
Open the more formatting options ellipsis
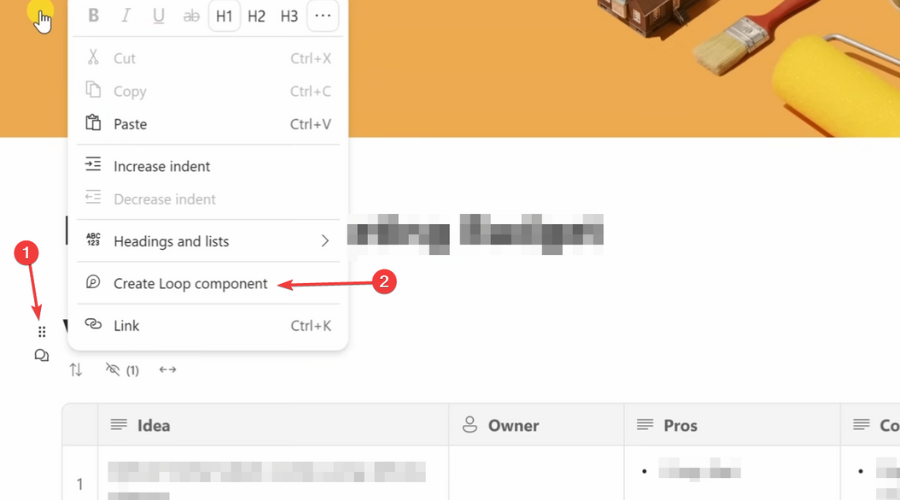click(323, 15)
